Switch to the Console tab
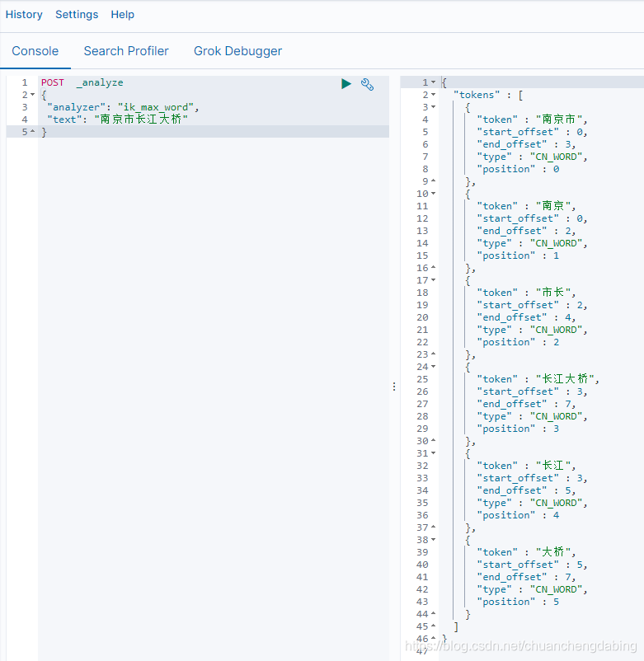The image size is (644, 661). tap(35, 51)
